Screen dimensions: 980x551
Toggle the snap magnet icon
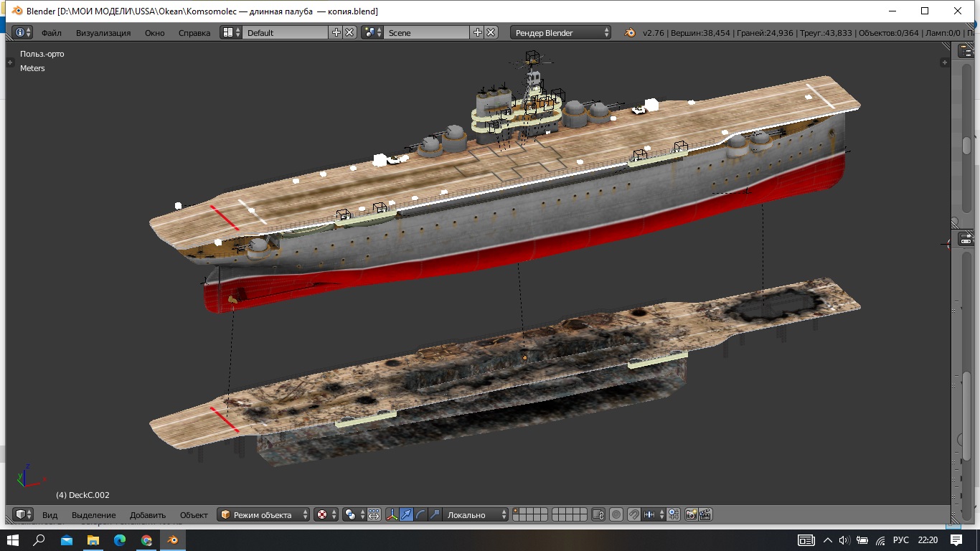(634, 514)
